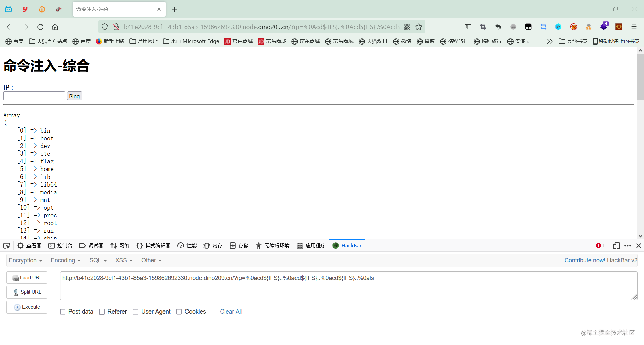Go back to the previous page

tap(10, 27)
